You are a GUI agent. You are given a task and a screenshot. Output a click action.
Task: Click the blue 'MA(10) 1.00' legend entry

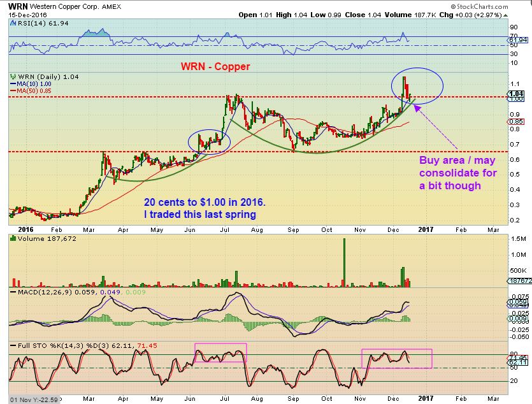click(31, 83)
